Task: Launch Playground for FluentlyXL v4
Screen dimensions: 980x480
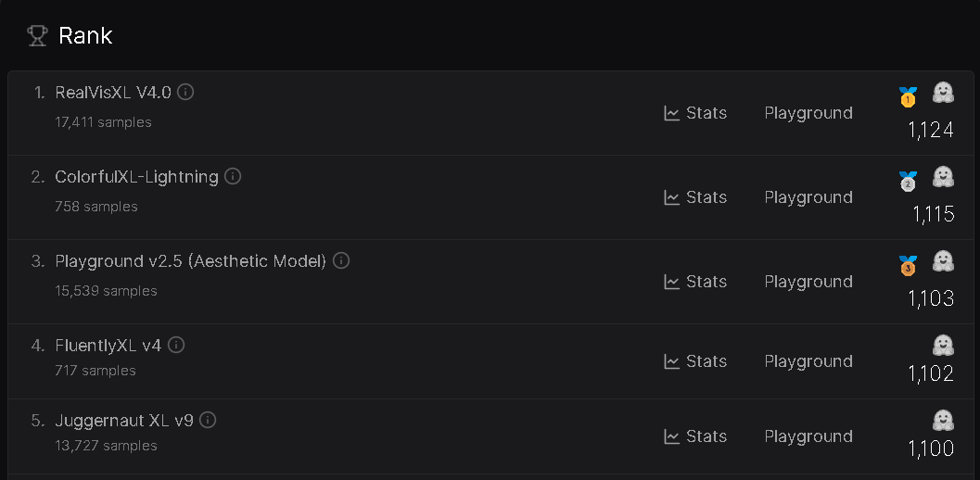Action: [x=808, y=361]
